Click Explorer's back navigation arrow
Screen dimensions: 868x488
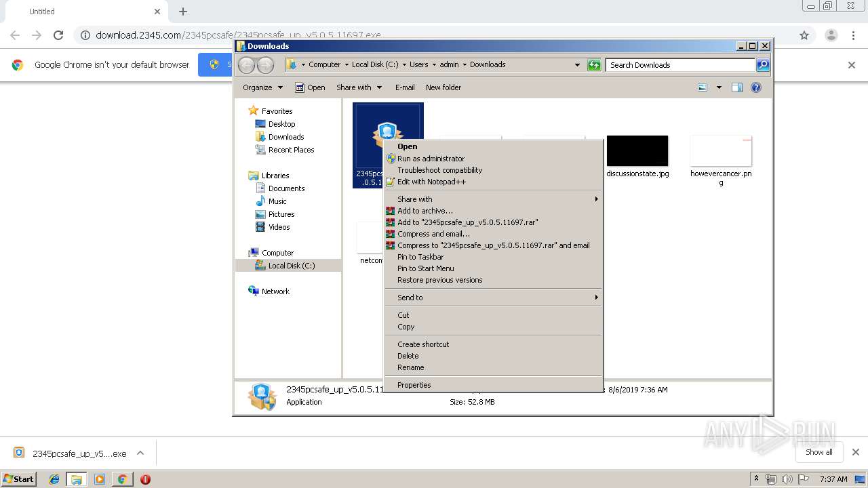[x=247, y=65]
